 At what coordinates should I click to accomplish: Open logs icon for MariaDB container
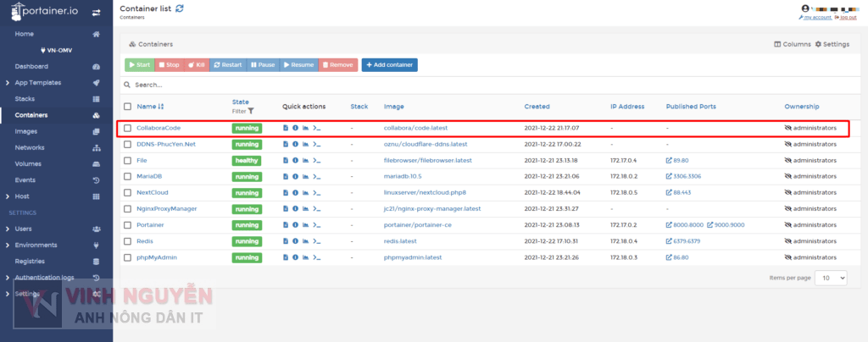[x=286, y=177]
